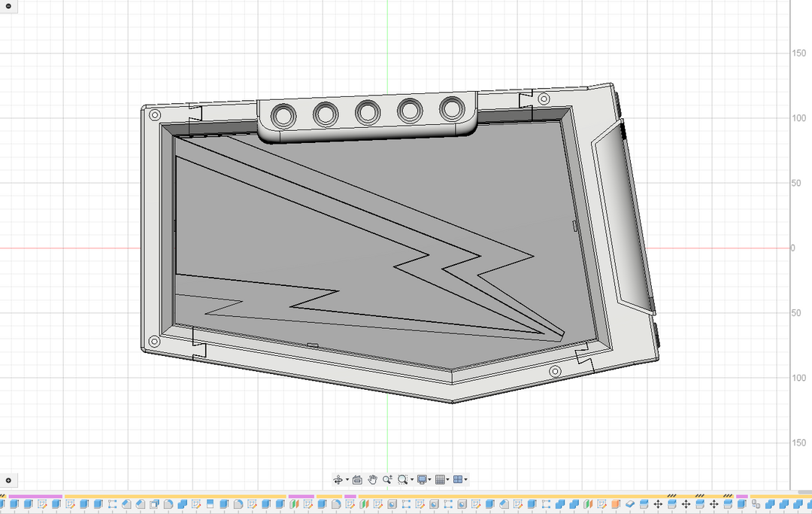Viewport: 812px width, 514px height.
Task: Click an extrude feature icon in the timeline
Action: point(13,503)
